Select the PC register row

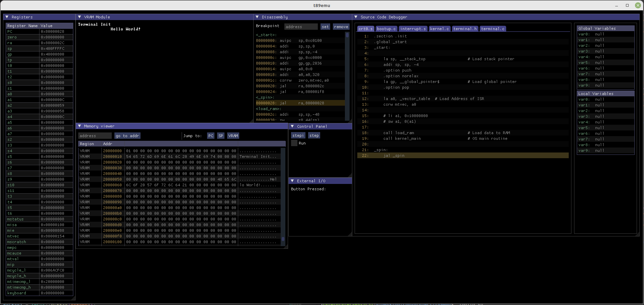click(x=39, y=31)
